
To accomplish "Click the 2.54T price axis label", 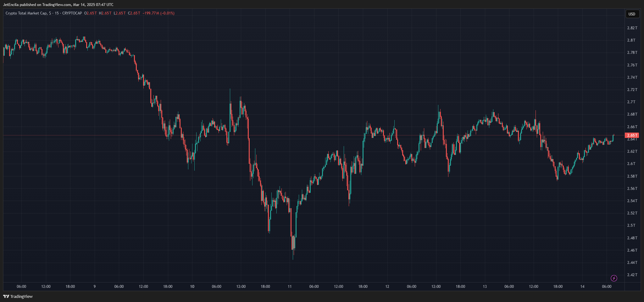I will click(632, 201).
